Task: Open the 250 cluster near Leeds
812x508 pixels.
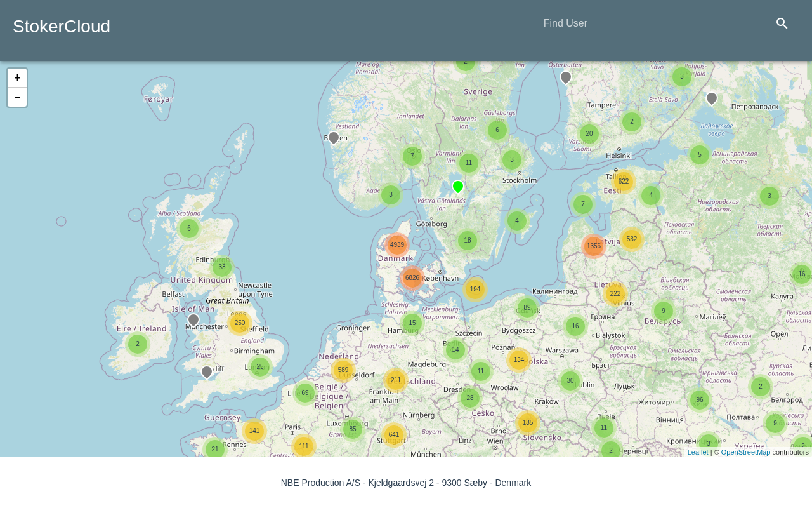Action: click(x=240, y=323)
